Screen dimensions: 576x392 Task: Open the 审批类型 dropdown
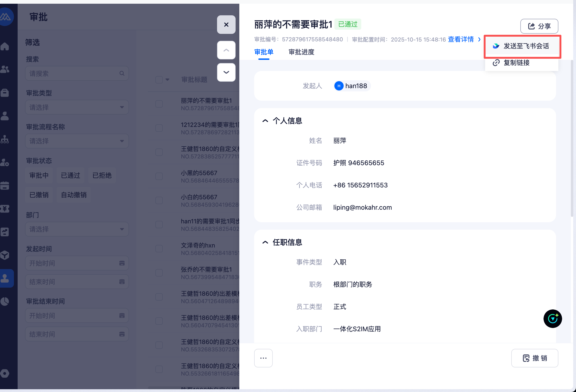tap(77, 107)
